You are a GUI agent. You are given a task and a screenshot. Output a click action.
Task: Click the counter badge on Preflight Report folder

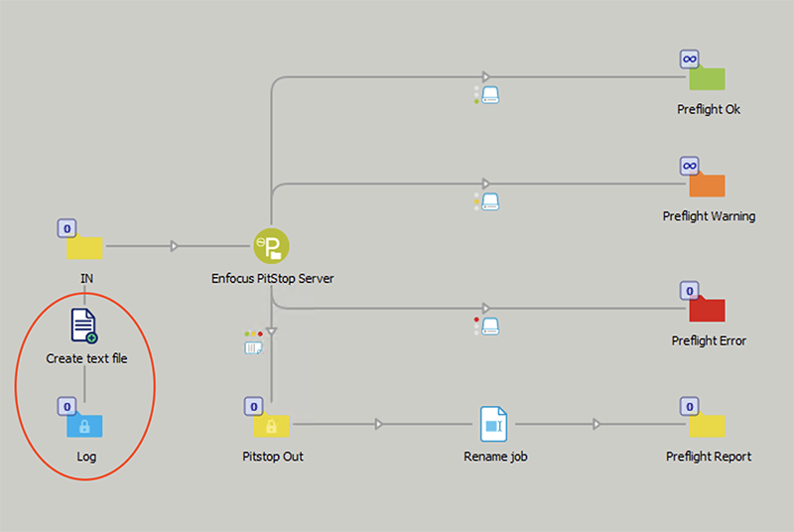click(x=689, y=406)
